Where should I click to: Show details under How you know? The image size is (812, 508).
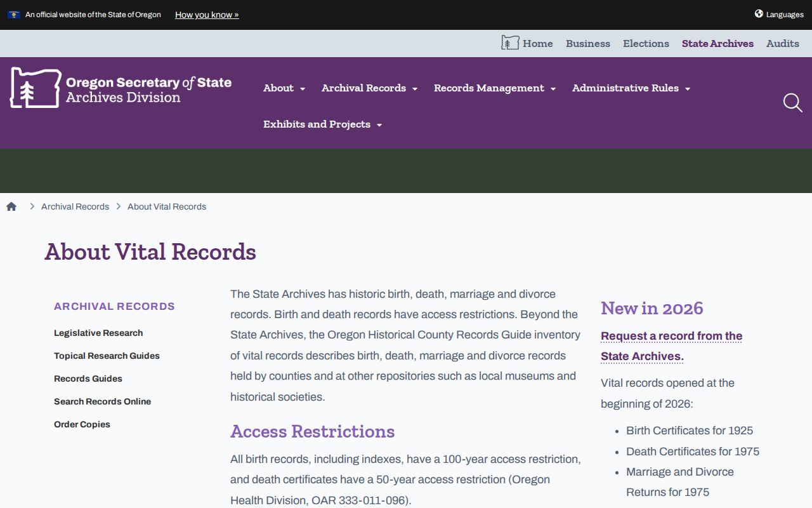(207, 15)
